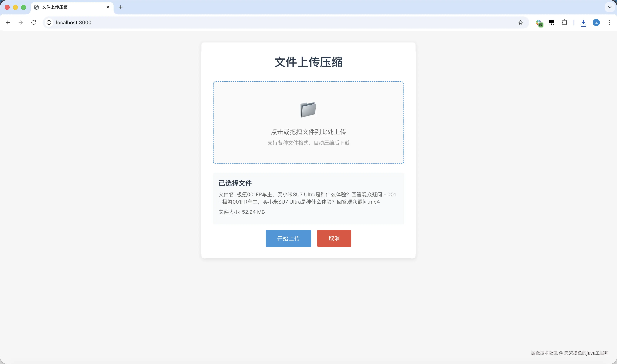Click the red 取消 button

coord(334,238)
